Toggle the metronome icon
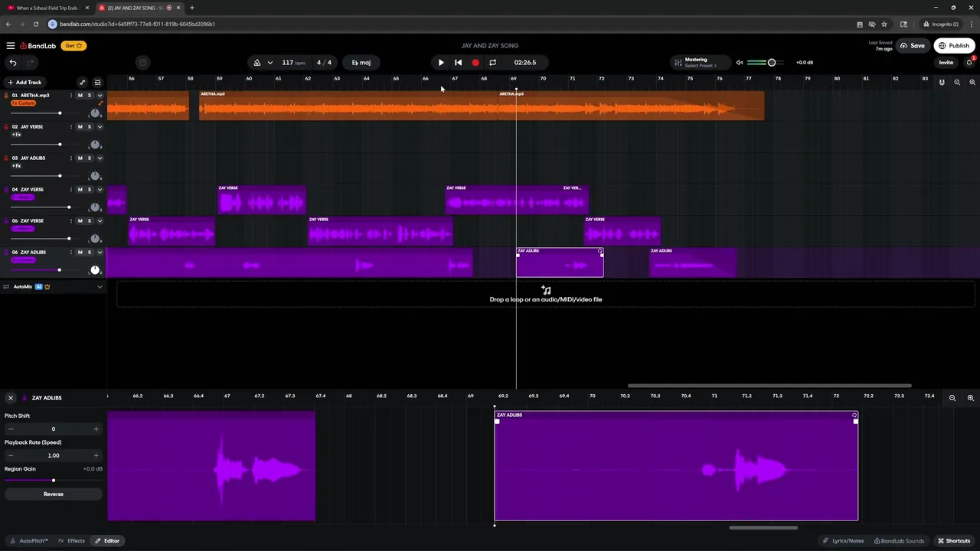Screen dimensions: 980x551 point(257,63)
